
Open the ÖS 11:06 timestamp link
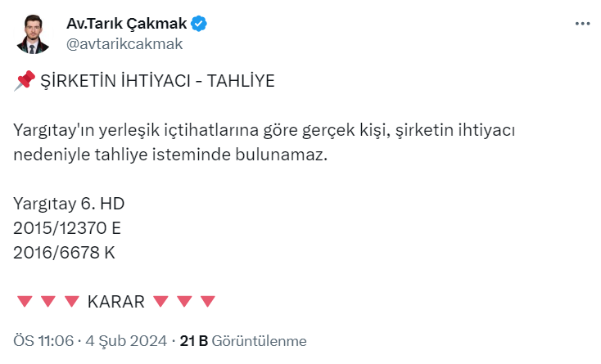click(43, 340)
